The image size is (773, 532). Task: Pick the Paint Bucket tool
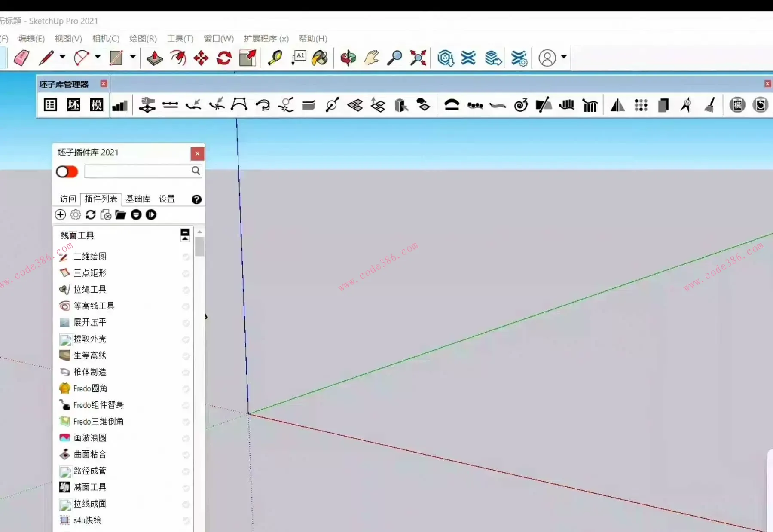point(320,58)
